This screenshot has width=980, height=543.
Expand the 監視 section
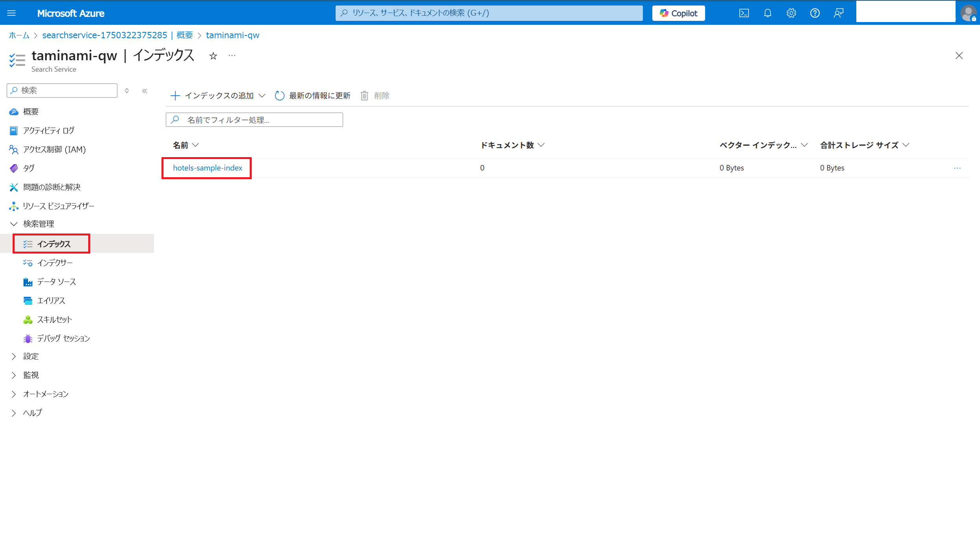(14, 375)
